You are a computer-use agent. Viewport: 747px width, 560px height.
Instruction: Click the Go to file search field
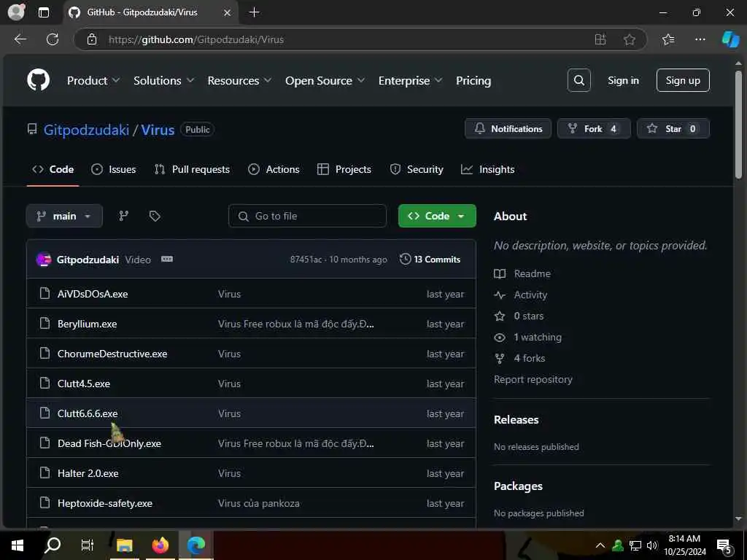pos(307,216)
